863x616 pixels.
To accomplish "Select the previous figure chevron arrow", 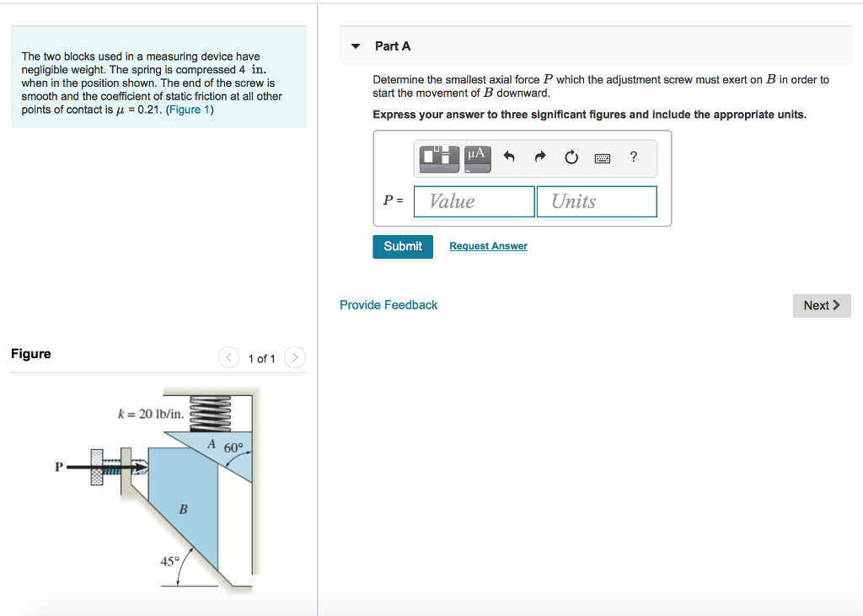I will 228,357.
